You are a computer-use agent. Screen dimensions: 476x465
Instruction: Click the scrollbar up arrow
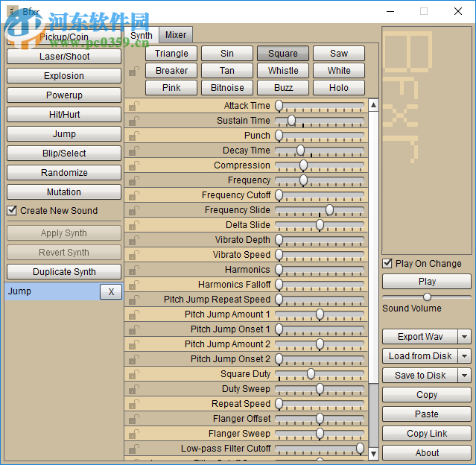(373, 105)
